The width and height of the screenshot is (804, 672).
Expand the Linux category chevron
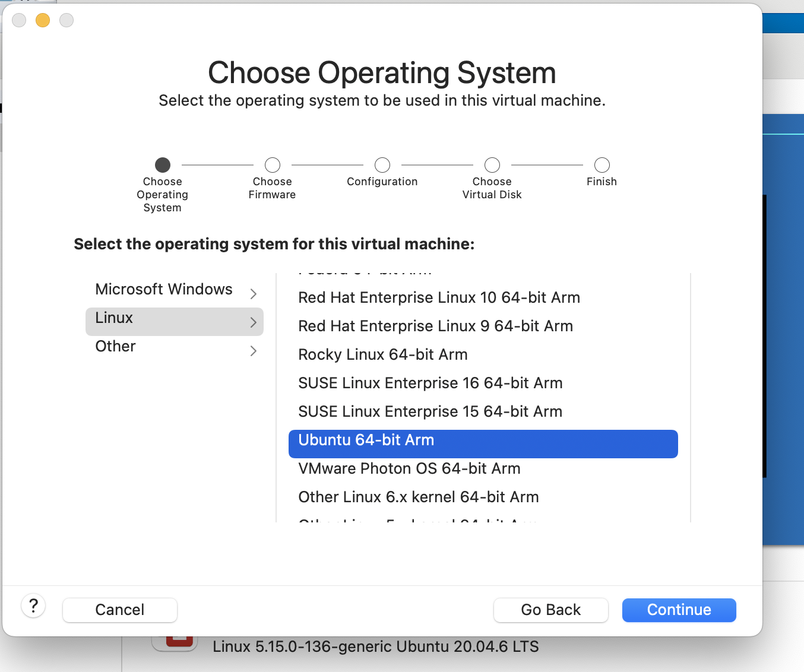tap(254, 322)
